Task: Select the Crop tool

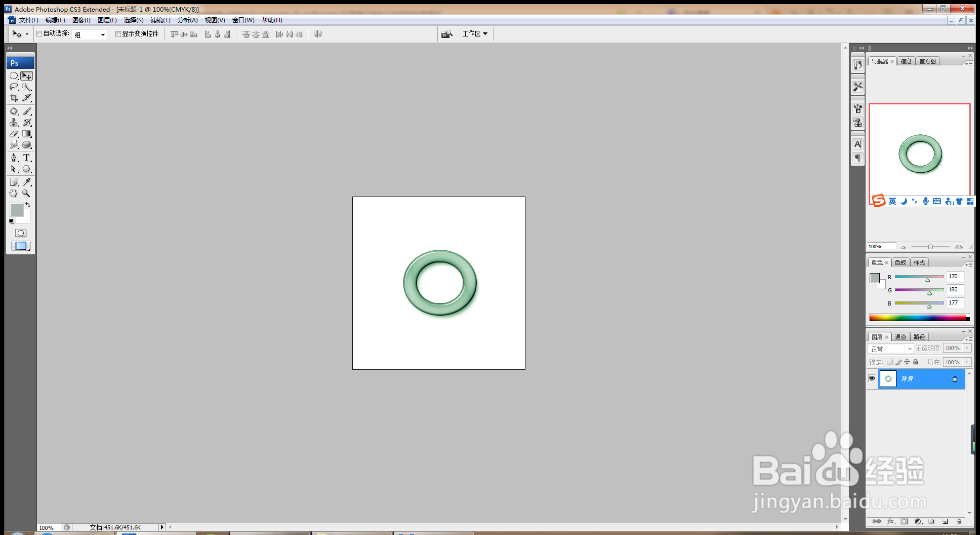Action: coord(14,98)
